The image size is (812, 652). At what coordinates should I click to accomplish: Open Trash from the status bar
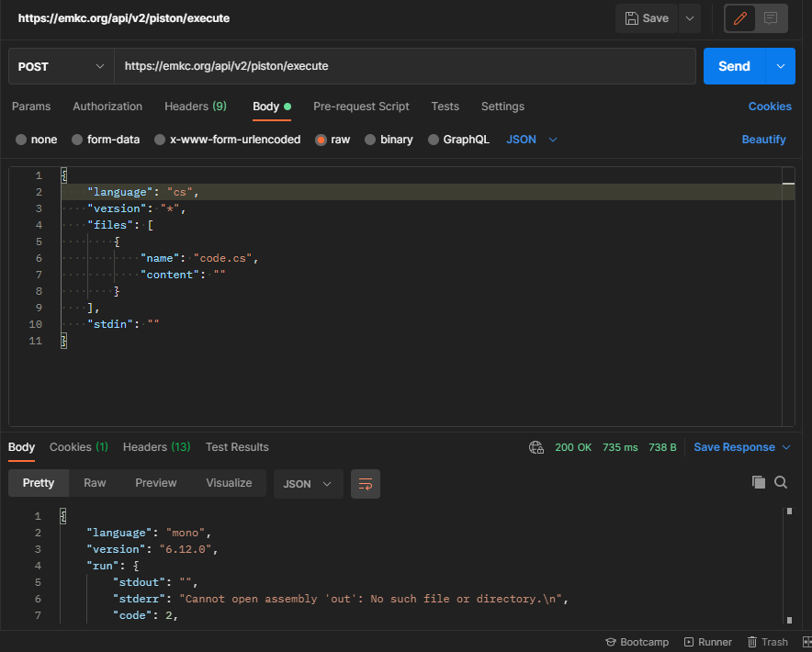click(768, 642)
